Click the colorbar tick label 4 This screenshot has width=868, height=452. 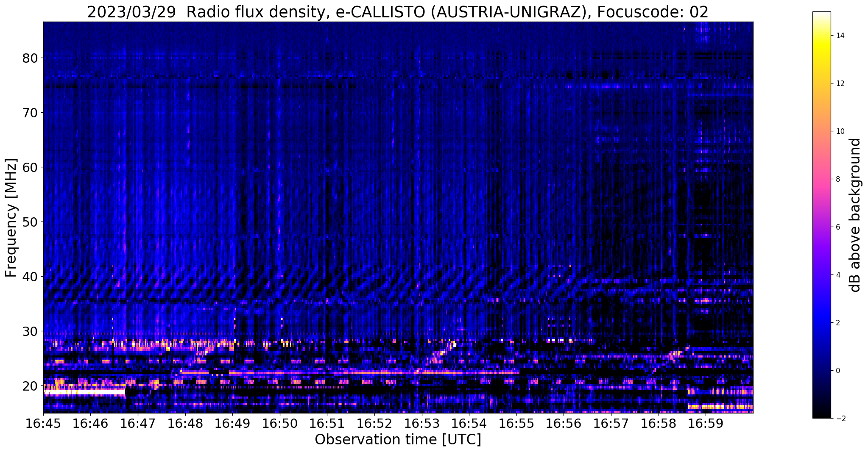tap(838, 275)
